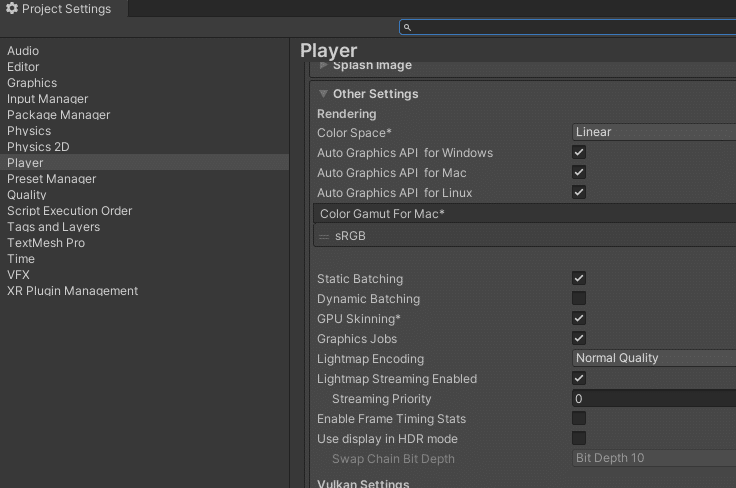Click the Swap Chain Bit Depth label
The image size is (736, 488).
pos(393,459)
